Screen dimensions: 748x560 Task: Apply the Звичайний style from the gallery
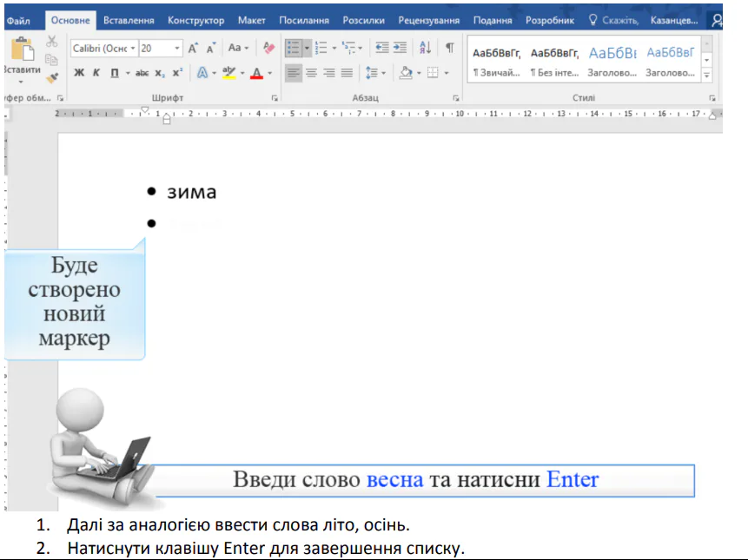pyautogui.click(x=496, y=61)
